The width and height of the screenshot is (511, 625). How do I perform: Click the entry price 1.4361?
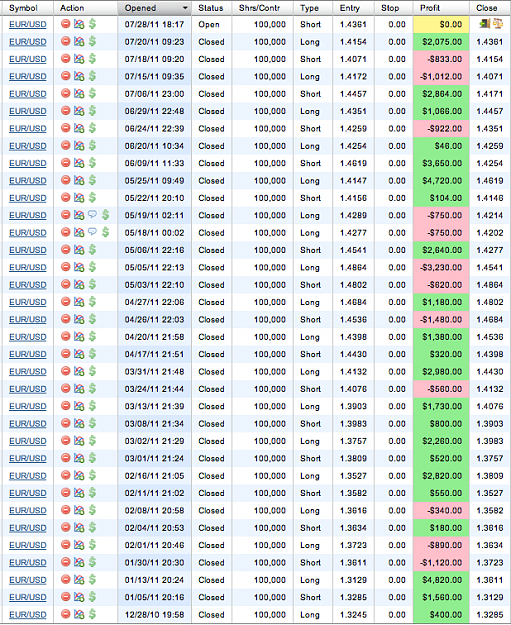click(353, 24)
